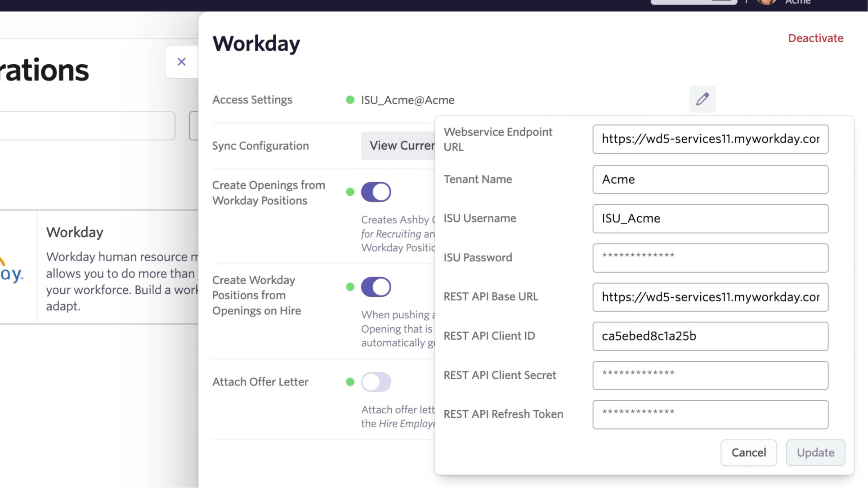The height and width of the screenshot is (488, 868).
Task: Click the green status dot beside ISU_Acme@Acme
Action: click(x=350, y=100)
